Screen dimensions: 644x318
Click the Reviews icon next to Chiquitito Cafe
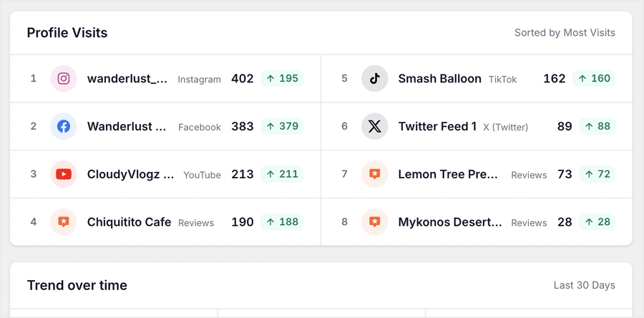tap(64, 222)
